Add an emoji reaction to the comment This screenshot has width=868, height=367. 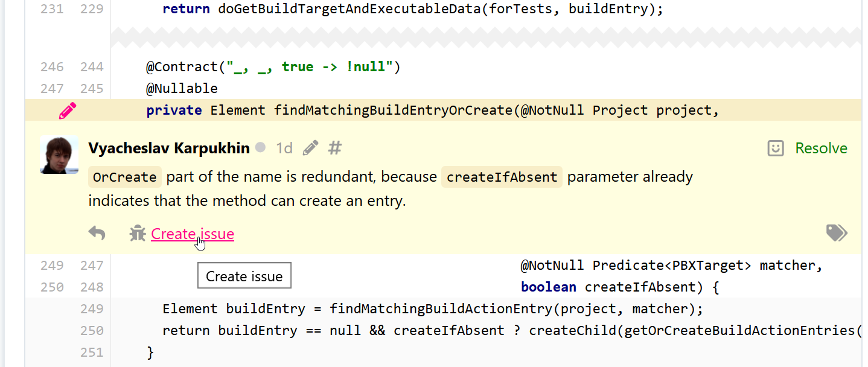pyautogui.click(x=775, y=148)
